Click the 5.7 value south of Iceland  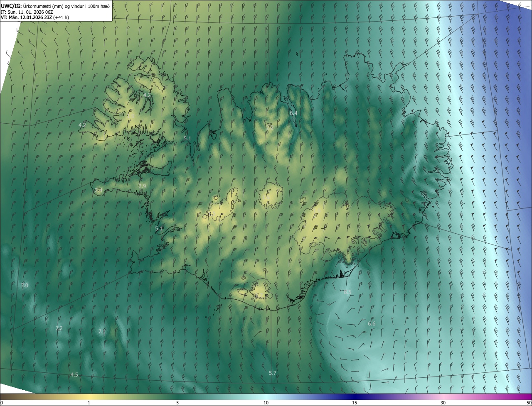click(x=273, y=373)
